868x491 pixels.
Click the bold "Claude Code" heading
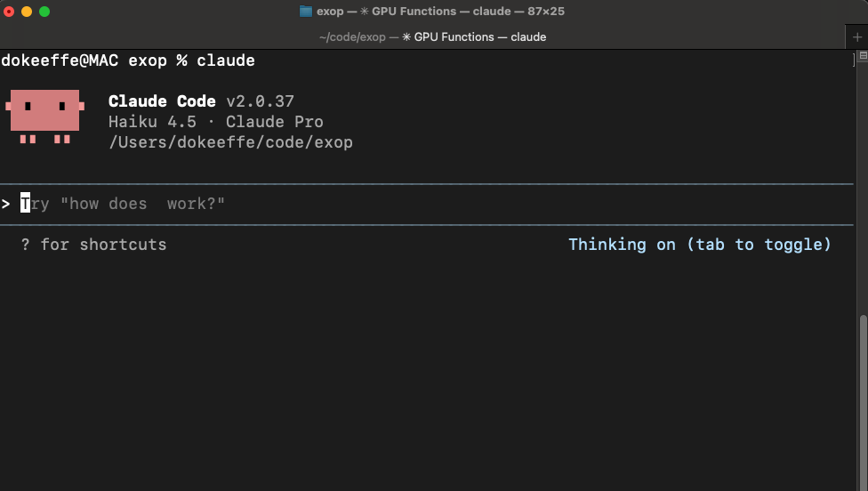click(x=162, y=101)
